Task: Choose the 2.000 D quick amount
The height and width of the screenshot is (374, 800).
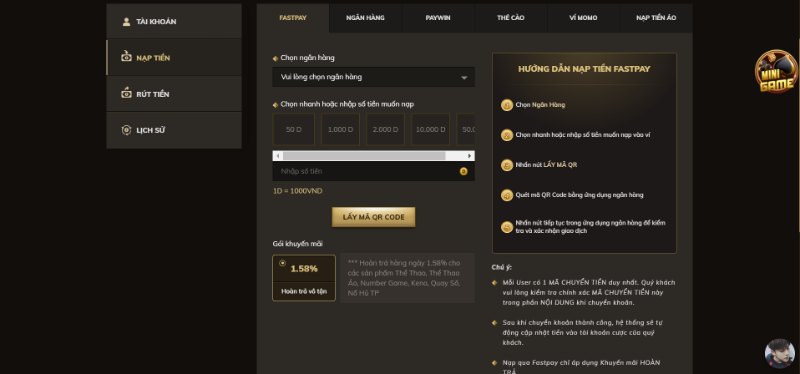Action: tap(385, 130)
